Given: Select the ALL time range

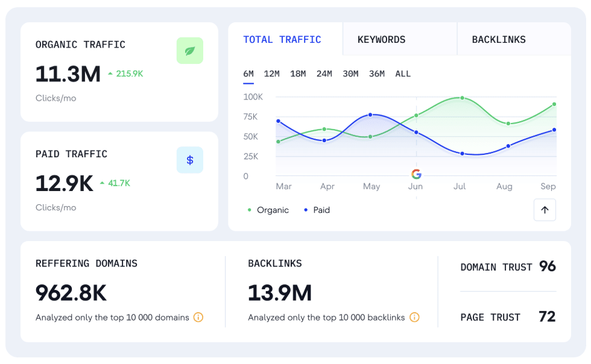Looking at the screenshot, I should click(403, 74).
